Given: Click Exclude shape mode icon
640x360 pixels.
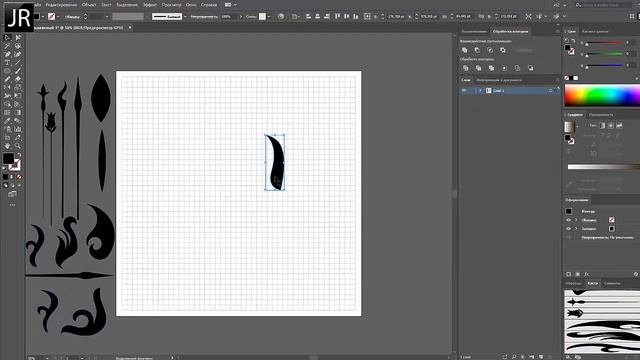Looking at the screenshot, I should [503, 50].
